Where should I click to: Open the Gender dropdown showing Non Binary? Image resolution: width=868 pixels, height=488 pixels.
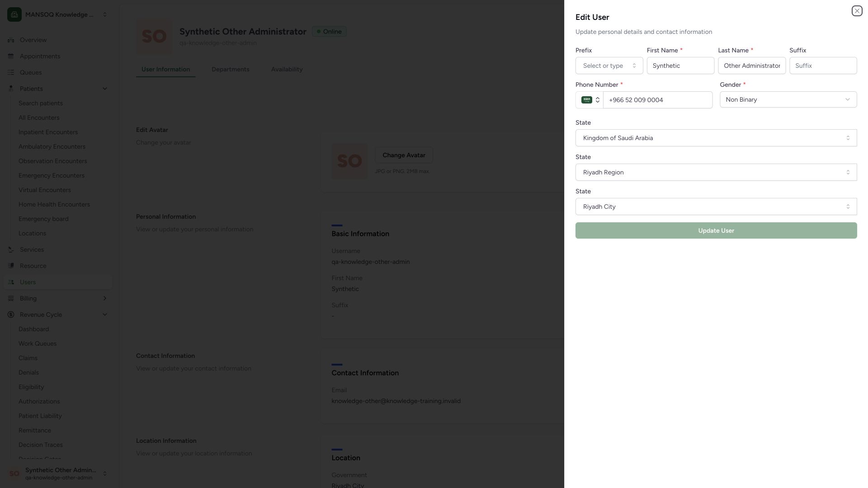[788, 99]
